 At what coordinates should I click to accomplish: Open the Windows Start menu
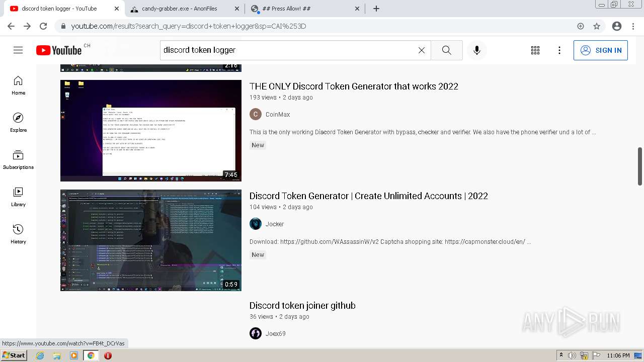coord(14,355)
